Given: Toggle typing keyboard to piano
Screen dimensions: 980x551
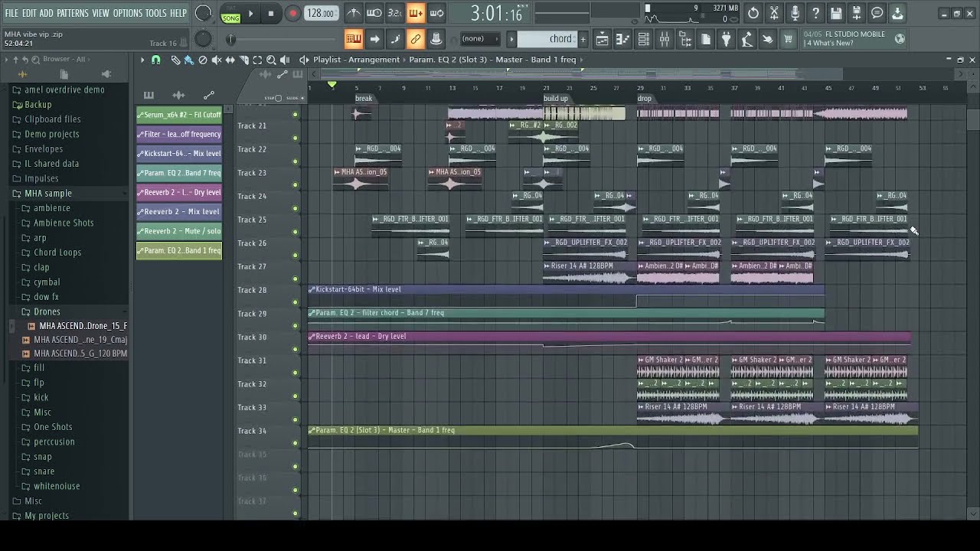Looking at the screenshot, I should (354, 39).
